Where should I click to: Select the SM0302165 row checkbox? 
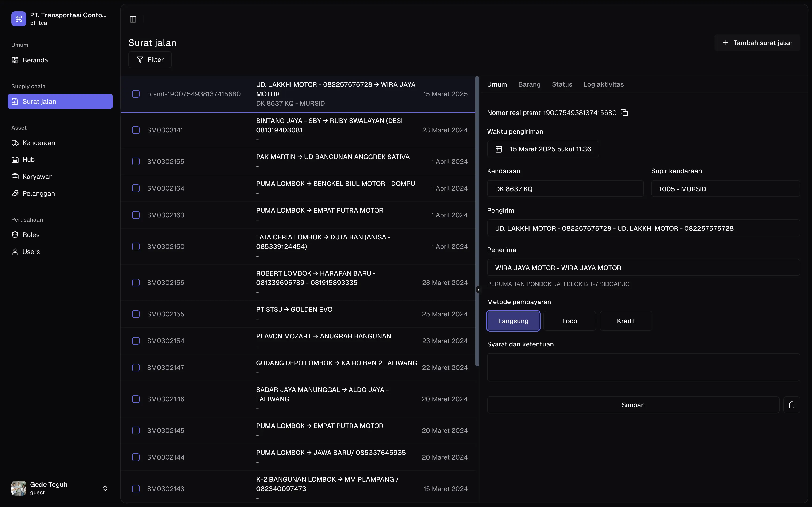click(x=136, y=162)
